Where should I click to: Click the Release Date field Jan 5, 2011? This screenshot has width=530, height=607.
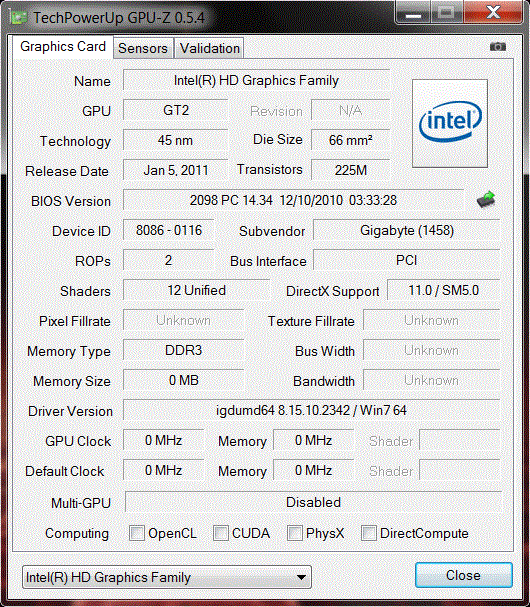click(x=176, y=170)
